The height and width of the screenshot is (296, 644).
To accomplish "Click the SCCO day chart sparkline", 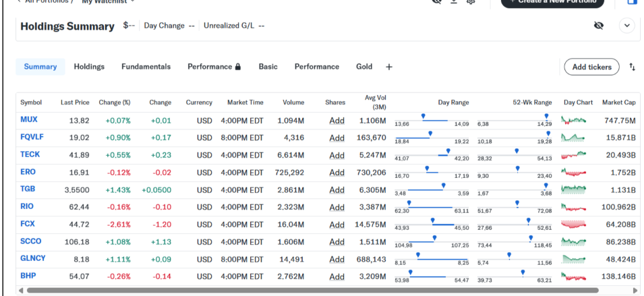I will (x=575, y=241).
